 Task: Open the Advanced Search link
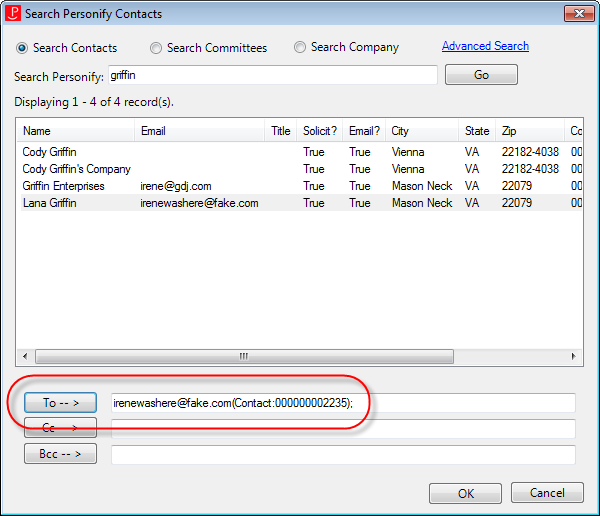[485, 46]
